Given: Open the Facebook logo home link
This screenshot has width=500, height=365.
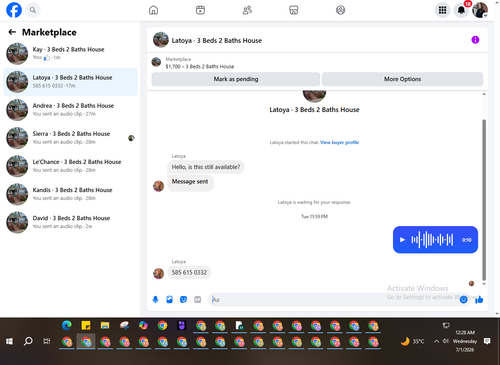Looking at the screenshot, I should point(14,10).
